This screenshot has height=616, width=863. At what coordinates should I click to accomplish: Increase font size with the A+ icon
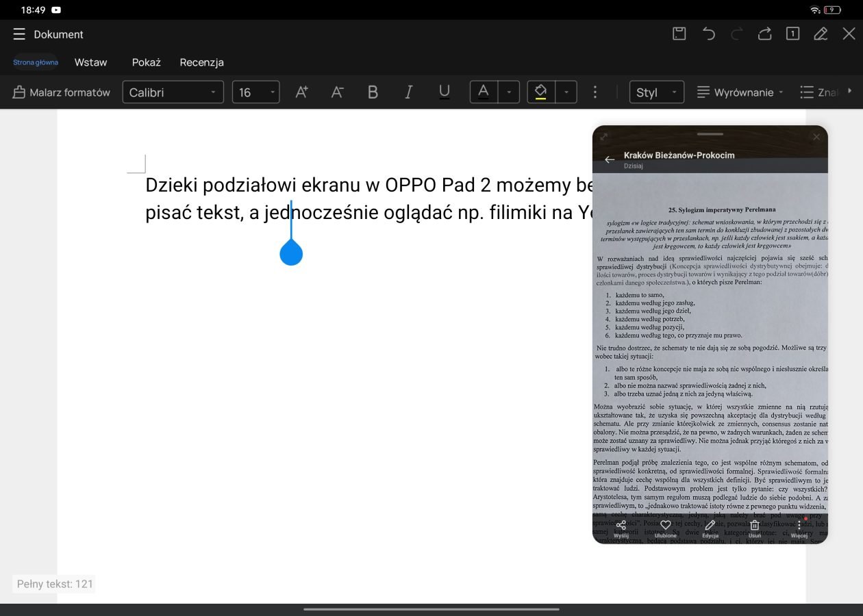(301, 92)
